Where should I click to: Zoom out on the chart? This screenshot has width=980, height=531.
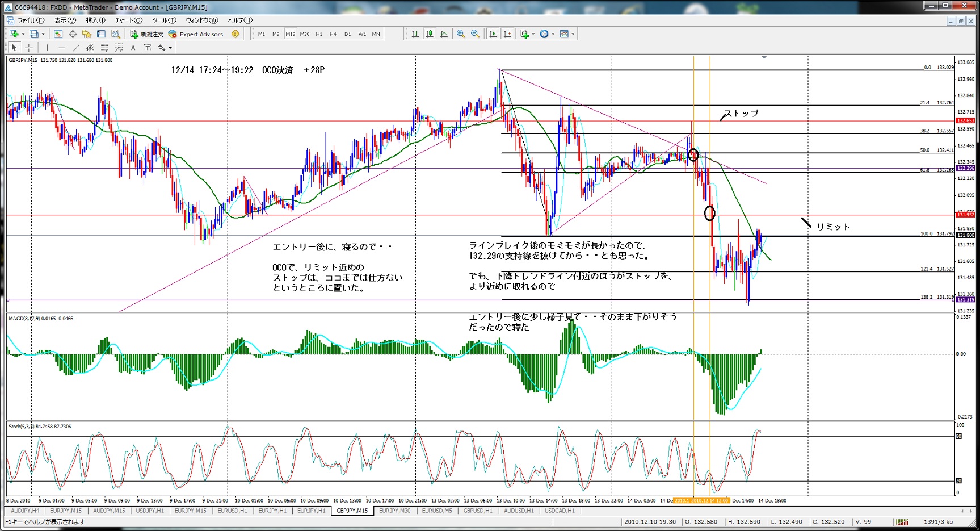pos(476,34)
